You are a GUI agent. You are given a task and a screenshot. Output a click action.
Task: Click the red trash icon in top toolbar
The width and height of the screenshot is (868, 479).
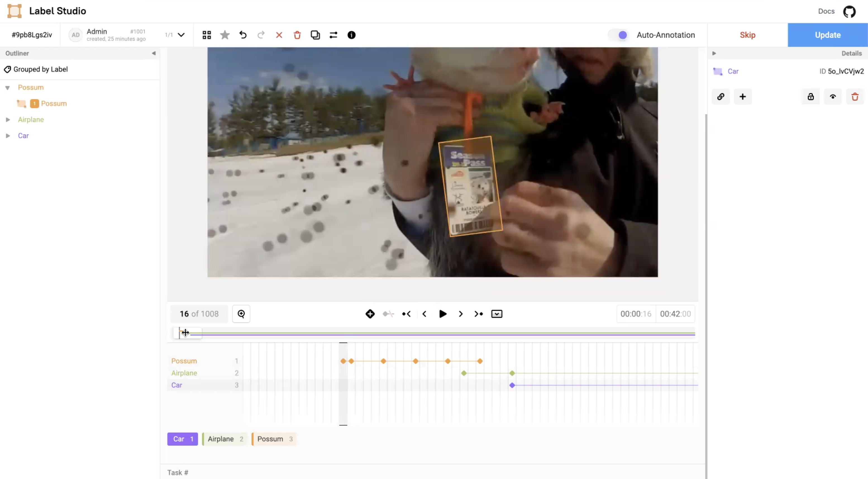click(x=297, y=35)
